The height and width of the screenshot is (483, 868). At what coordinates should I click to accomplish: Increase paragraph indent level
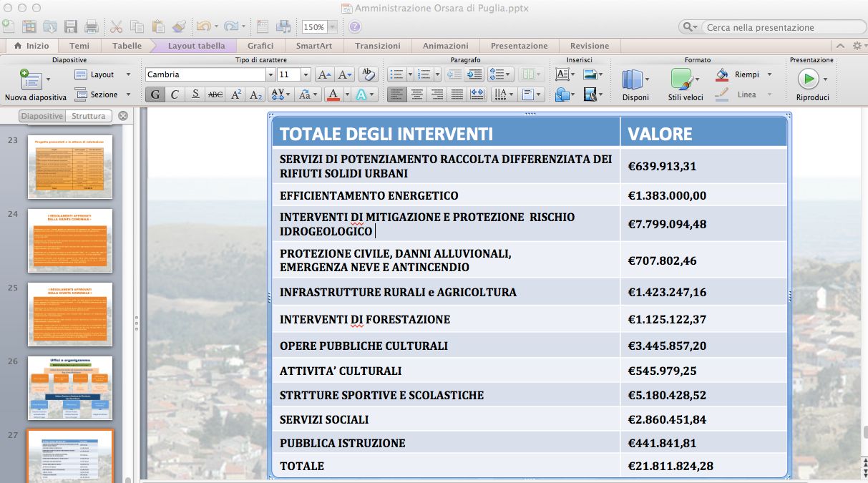point(475,74)
